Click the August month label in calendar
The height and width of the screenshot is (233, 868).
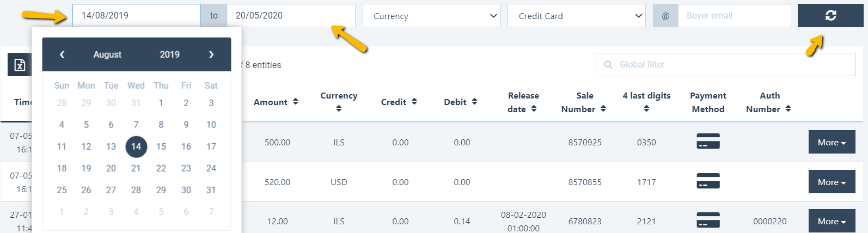pos(107,54)
